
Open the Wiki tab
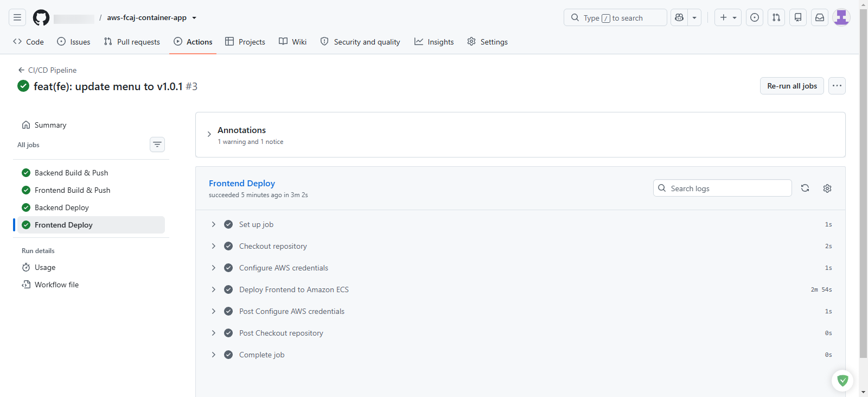(293, 42)
